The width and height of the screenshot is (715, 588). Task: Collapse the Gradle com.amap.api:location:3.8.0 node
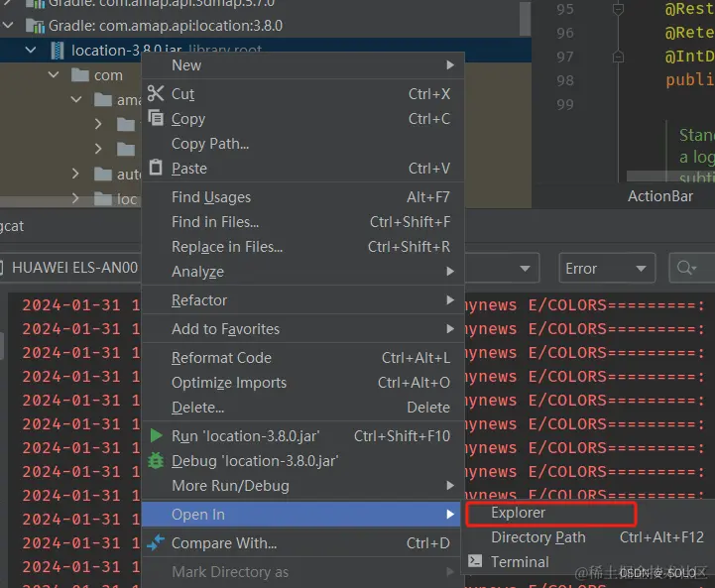tap(8, 25)
